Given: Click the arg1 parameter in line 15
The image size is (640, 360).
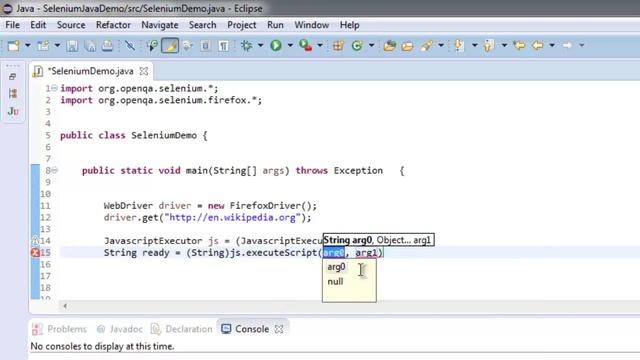Looking at the screenshot, I should [366, 253].
